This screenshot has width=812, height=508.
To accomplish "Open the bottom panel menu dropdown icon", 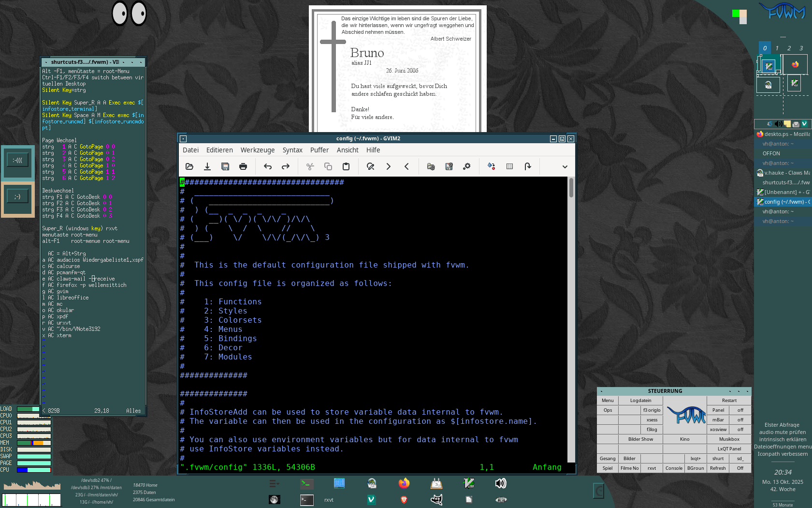I will [x=274, y=483].
